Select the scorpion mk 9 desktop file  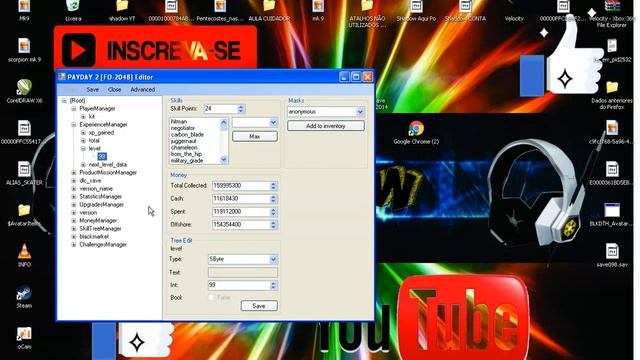pos(24,47)
